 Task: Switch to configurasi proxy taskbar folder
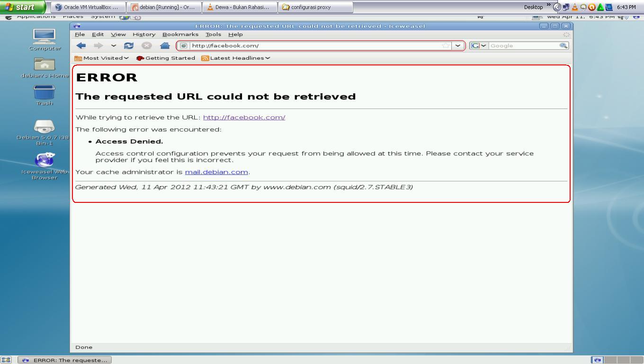(316, 7)
